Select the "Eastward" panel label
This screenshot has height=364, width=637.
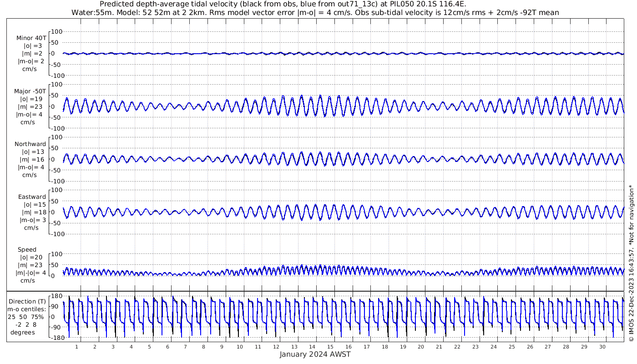(32, 197)
